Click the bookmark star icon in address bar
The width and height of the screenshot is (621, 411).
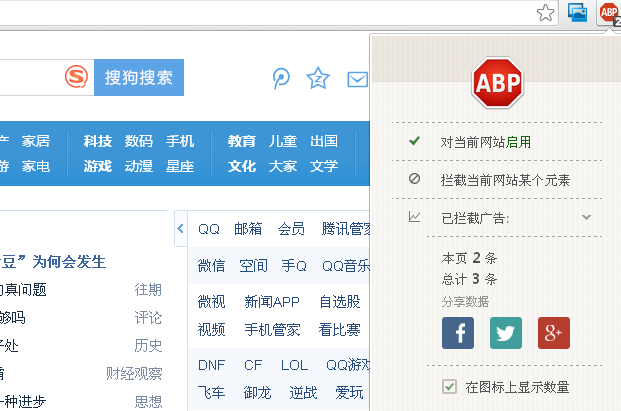(x=545, y=13)
